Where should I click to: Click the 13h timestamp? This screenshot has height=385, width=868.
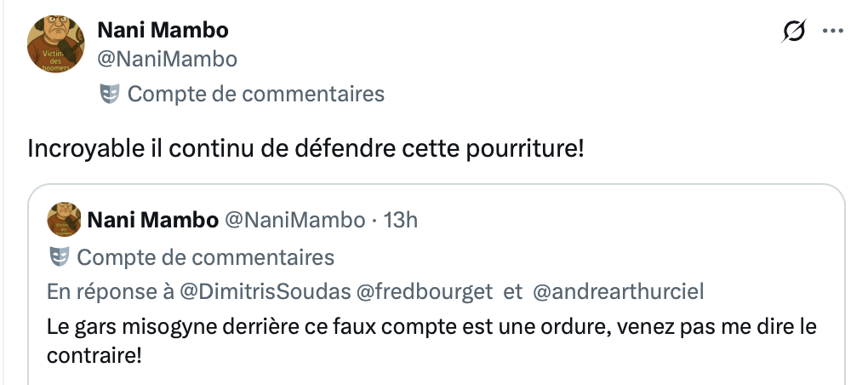click(x=401, y=221)
